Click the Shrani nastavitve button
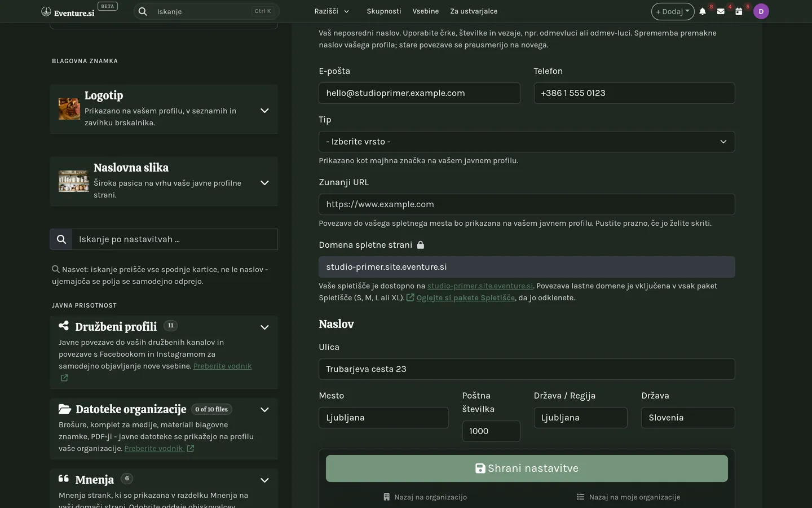The height and width of the screenshot is (508, 812). pyautogui.click(x=527, y=468)
